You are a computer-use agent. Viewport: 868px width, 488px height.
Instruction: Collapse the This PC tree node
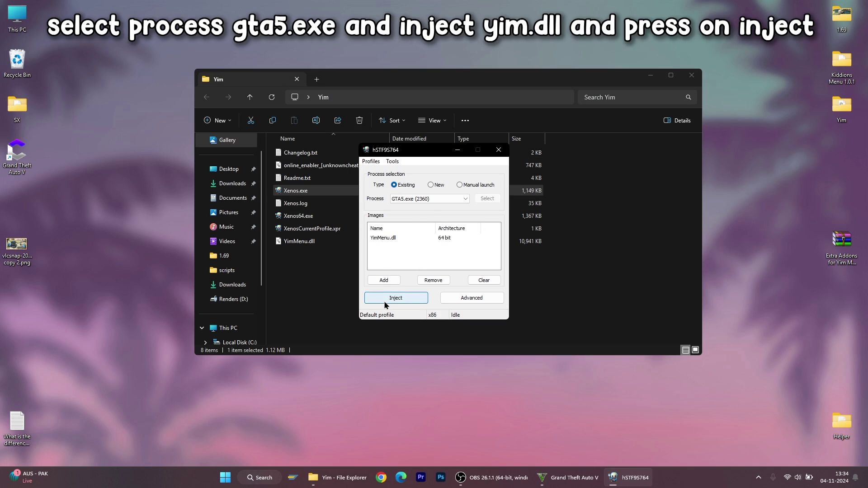202,328
